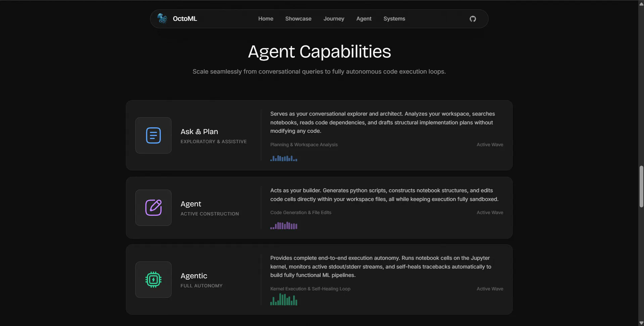Open the Showcase nav item
Image resolution: width=644 pixels, height=326 pixels.
[x=298, y=19]
